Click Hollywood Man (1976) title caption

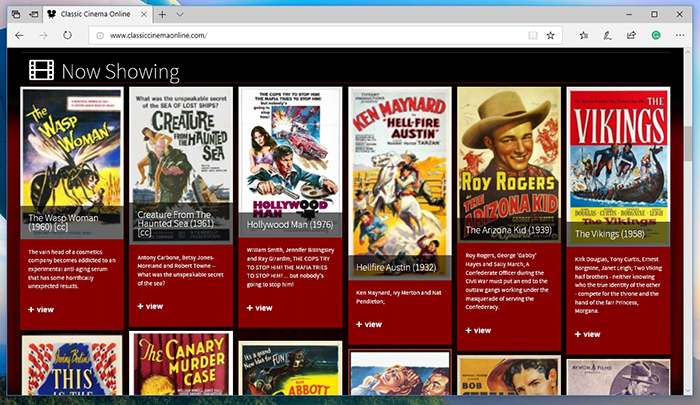(x=290, y=225)
